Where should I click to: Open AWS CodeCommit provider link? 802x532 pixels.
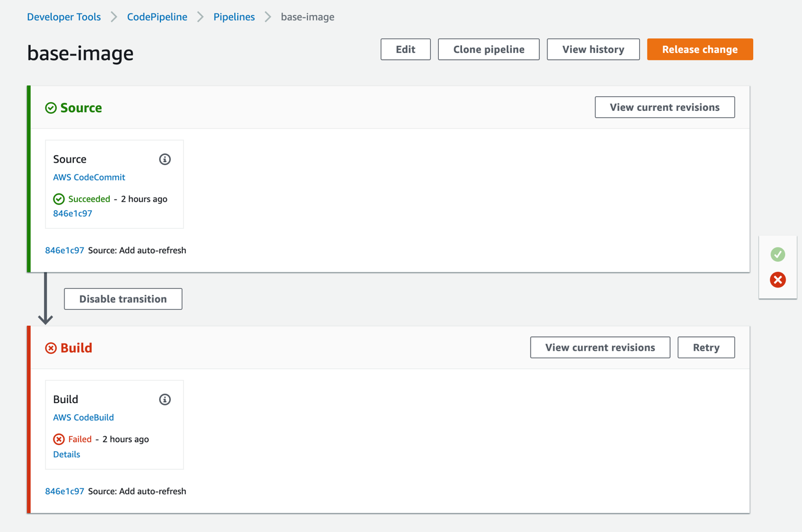[89, 177]
